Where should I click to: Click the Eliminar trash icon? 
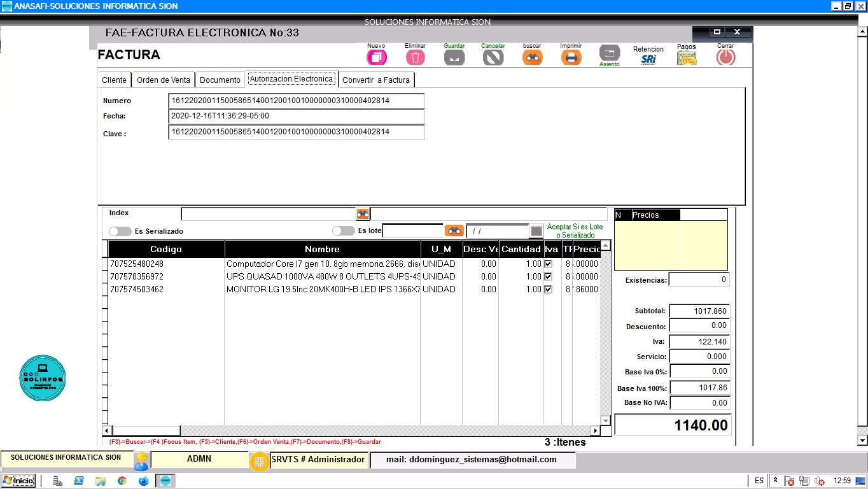click(415, 57)
